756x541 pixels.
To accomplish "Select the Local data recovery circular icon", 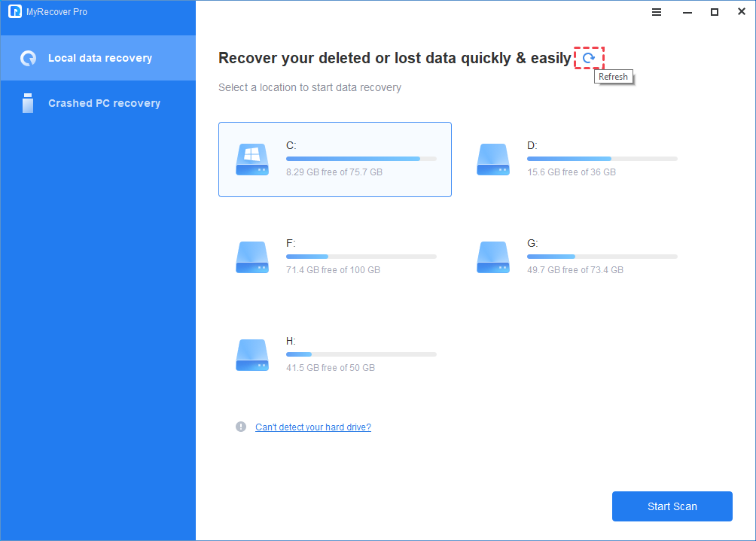I will coord(28,57).
